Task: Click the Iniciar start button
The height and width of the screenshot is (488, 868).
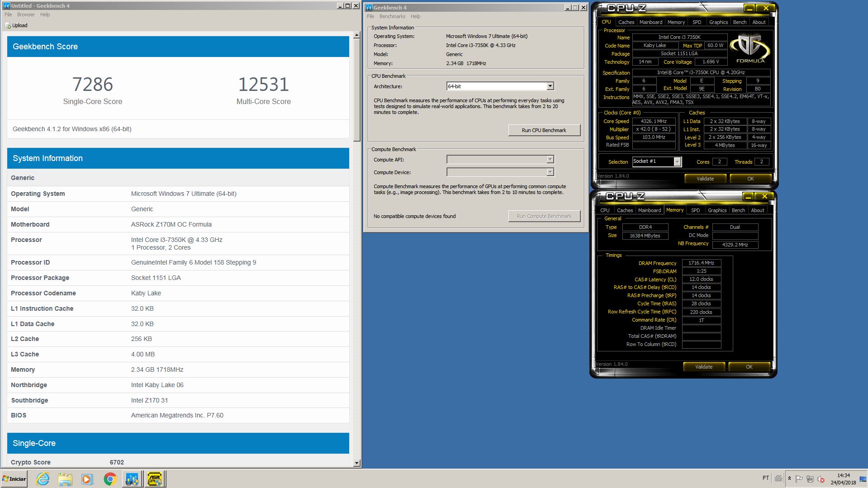Action: 14,479
